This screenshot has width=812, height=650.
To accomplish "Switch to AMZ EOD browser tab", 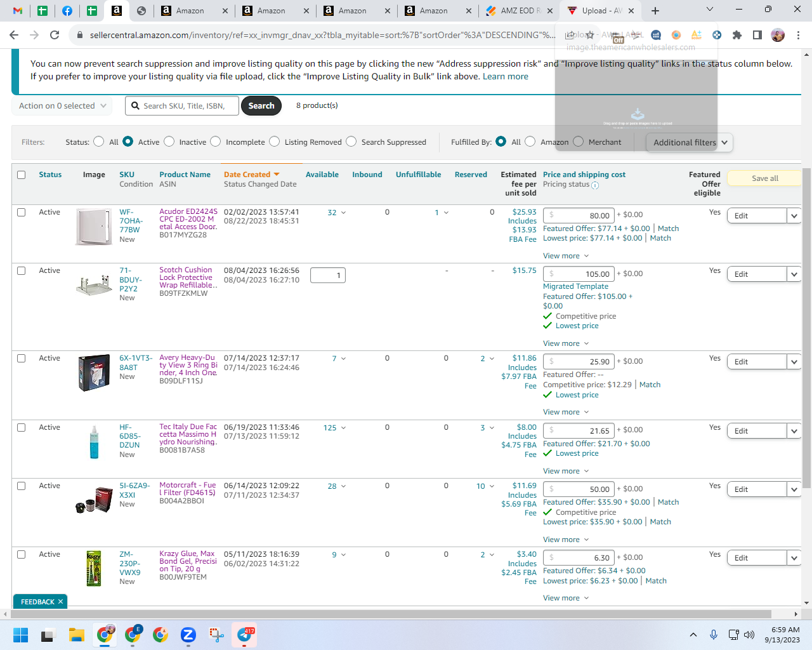I will tap(519, 11).
